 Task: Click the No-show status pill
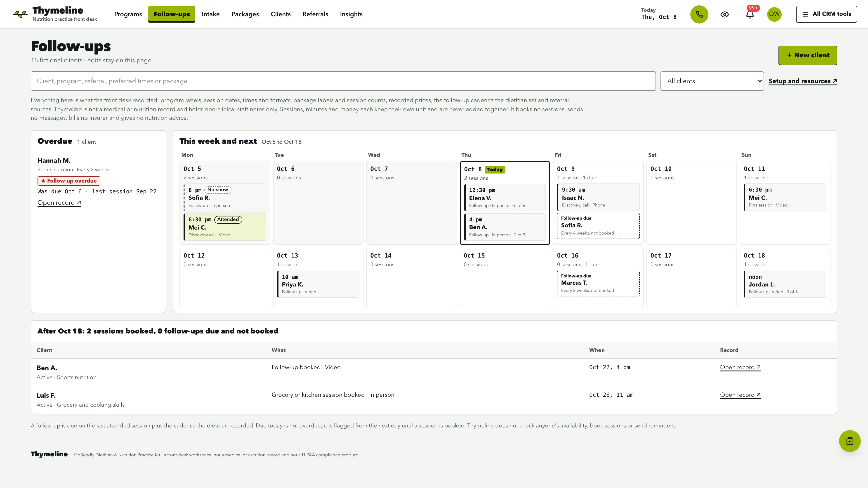click(218, 190)
